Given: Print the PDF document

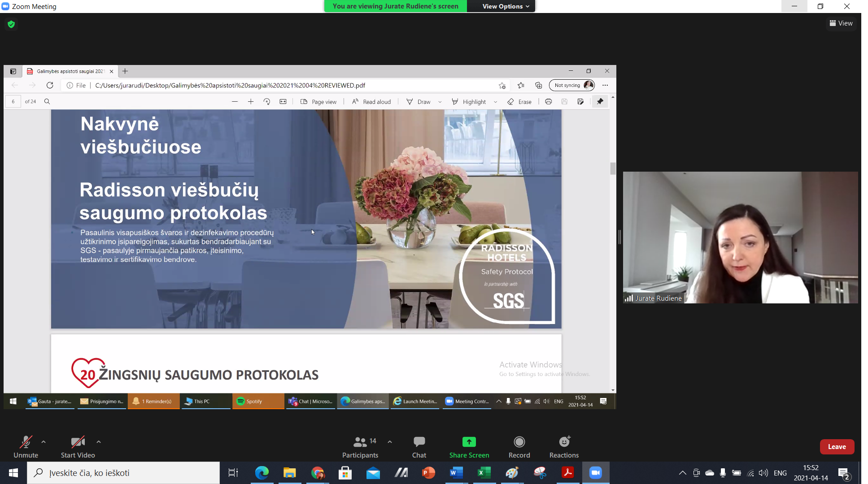Looking at the screenshot, I should (x=548, y=102).
